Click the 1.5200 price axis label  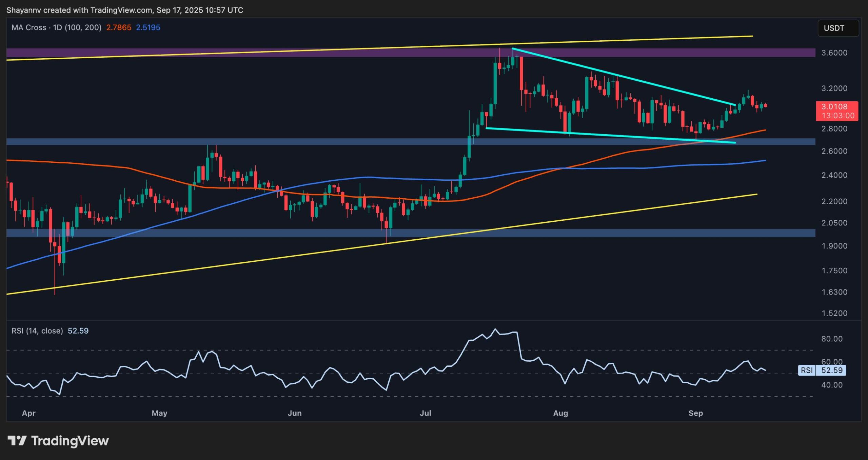tap(834, 313)
